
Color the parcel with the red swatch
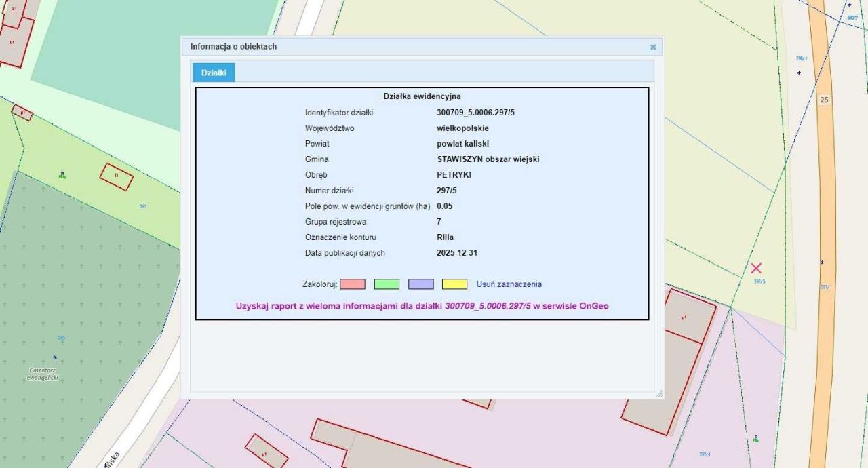tap(352, 284)
